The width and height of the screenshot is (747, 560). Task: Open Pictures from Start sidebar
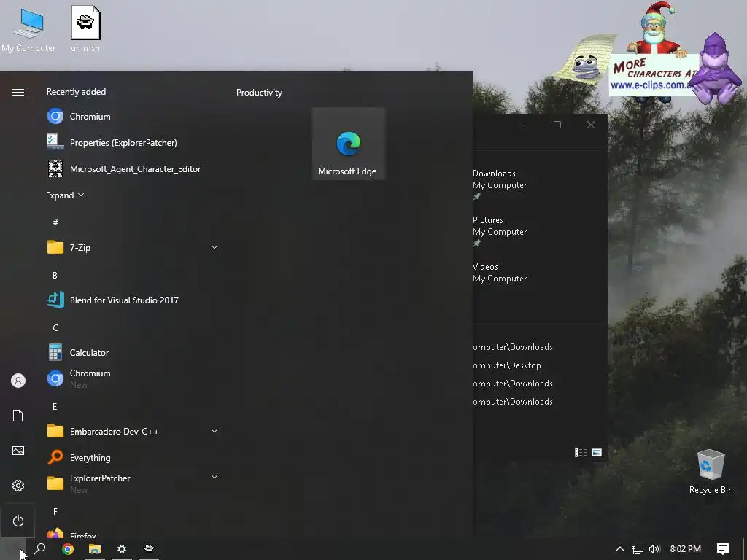[18, 451]
